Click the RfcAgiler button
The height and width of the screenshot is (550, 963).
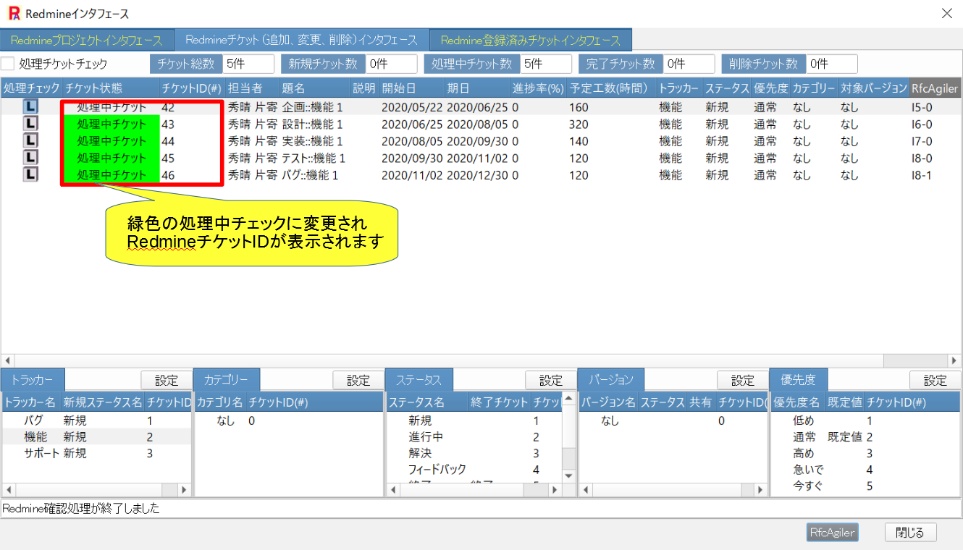pos(832,532)
